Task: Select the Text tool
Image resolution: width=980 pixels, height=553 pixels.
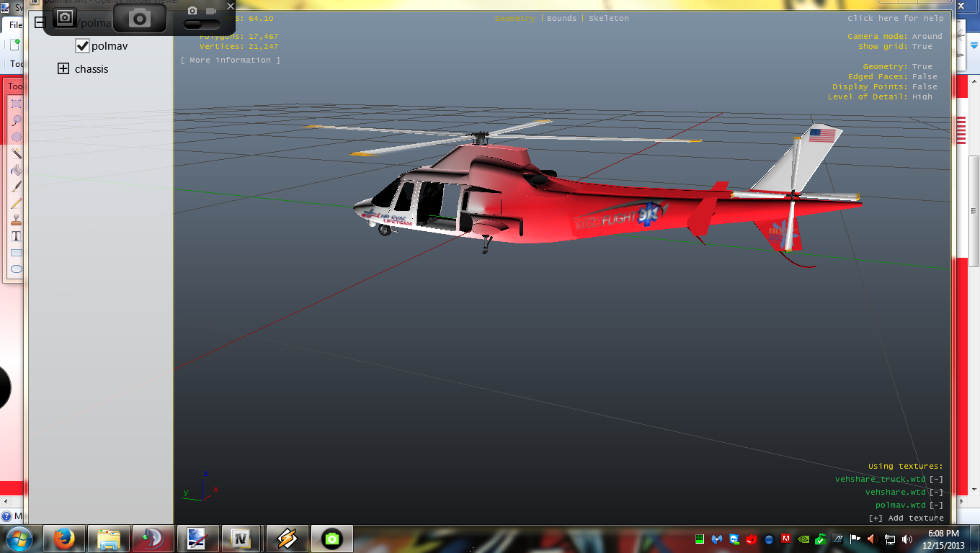Action: (x=16, y=236)
